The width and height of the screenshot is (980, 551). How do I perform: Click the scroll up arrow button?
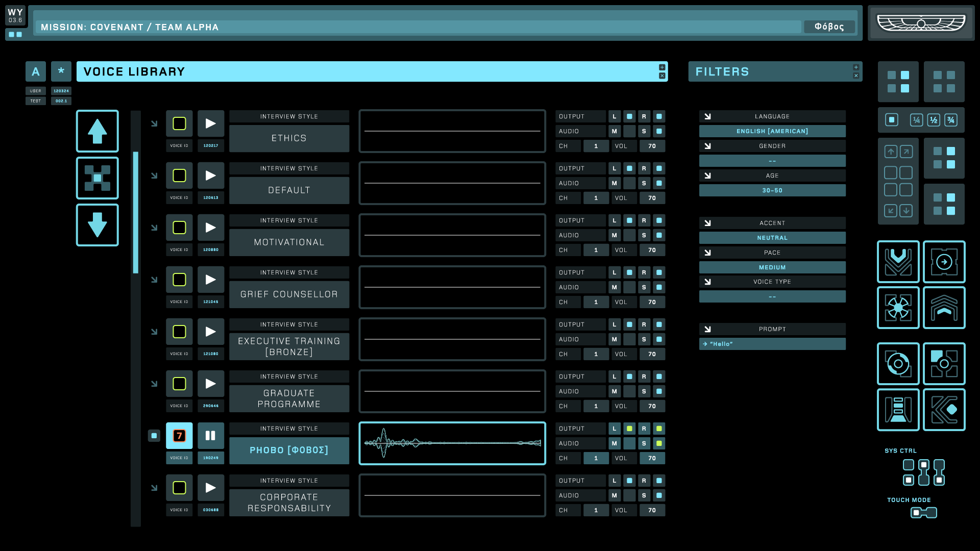(x=97, y=131)
